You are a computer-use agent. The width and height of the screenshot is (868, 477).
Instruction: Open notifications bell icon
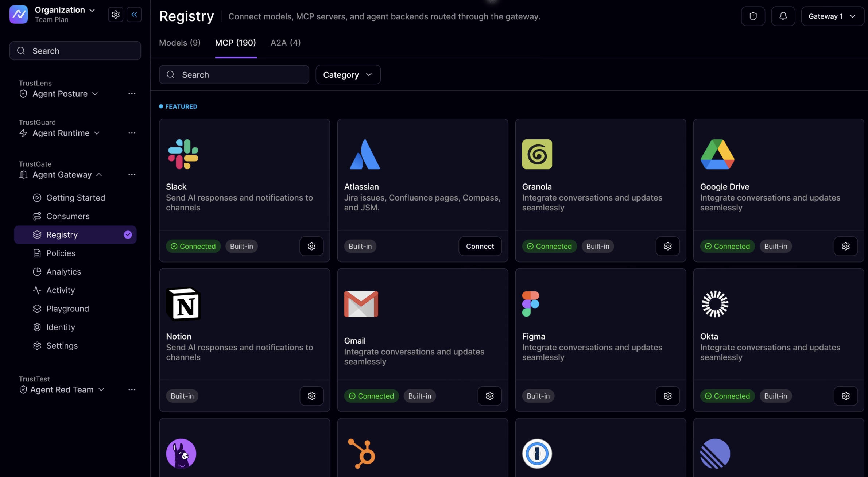tap(783, 16)
